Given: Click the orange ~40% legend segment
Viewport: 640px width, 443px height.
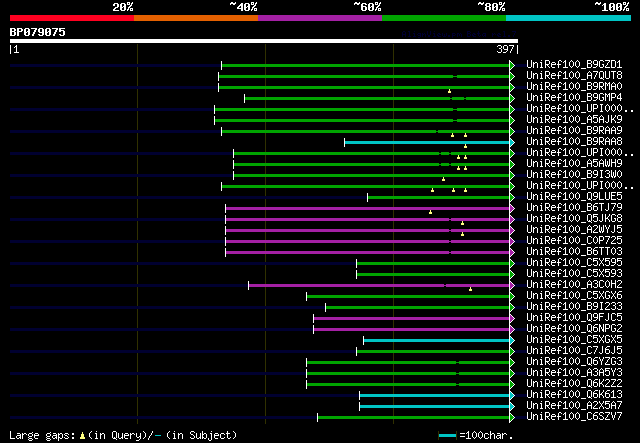Looking at the screenshot, I should (196, 18).
